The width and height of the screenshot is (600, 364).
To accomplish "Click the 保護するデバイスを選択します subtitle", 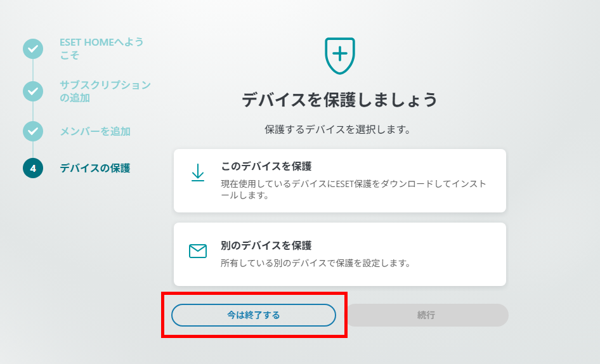I will 337,129.
